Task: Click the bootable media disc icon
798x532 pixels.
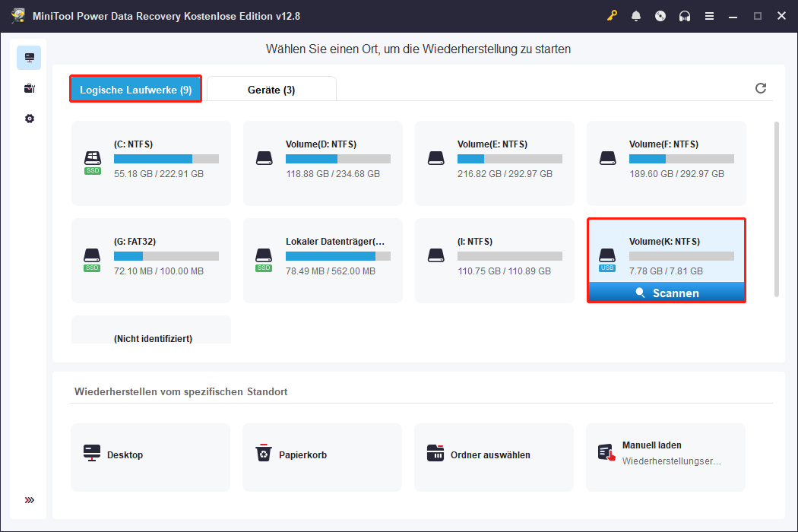Action: click(x=660, y=16)
